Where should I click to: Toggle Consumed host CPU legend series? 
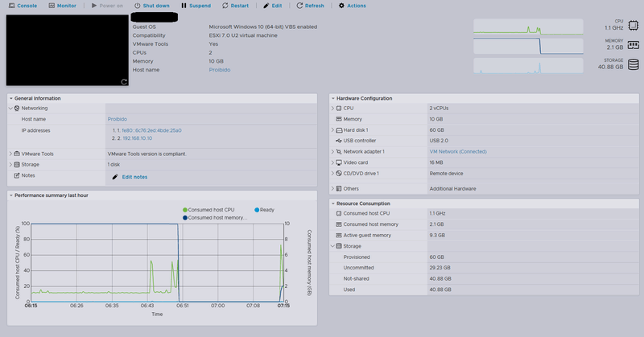pos(208,210)
